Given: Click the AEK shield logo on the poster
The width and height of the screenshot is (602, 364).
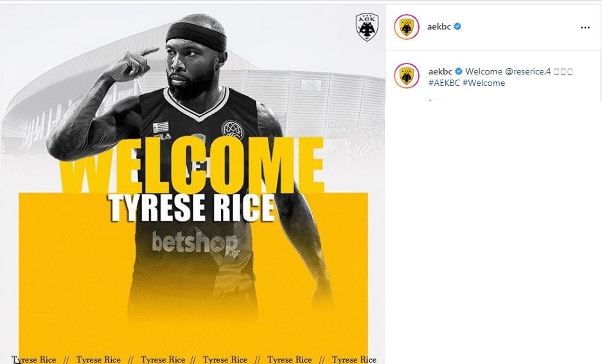Looking at the screenshot, I should pyautogui.click(x=367, y=27).
